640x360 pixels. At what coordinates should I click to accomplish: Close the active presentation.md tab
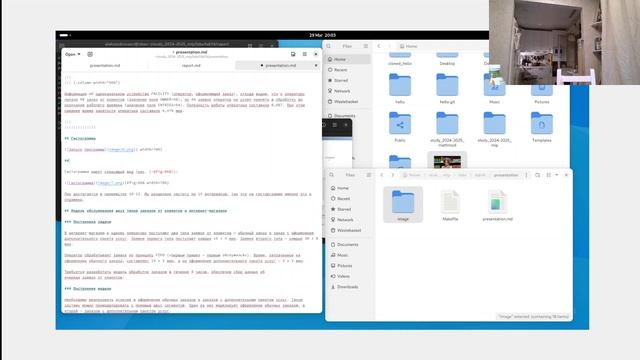pyautogui.click(x=316, y=65)
